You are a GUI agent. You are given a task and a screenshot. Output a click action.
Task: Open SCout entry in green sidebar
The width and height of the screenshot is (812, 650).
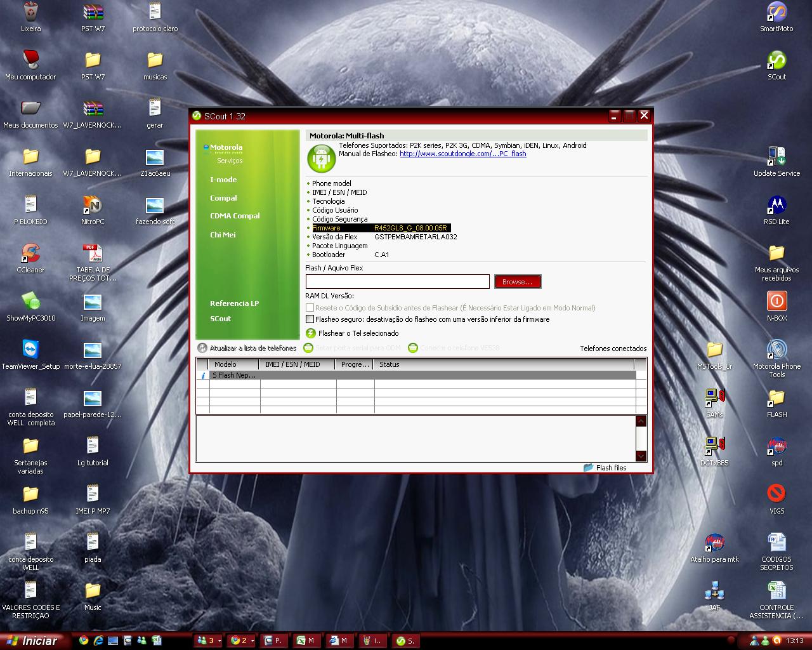220,319
